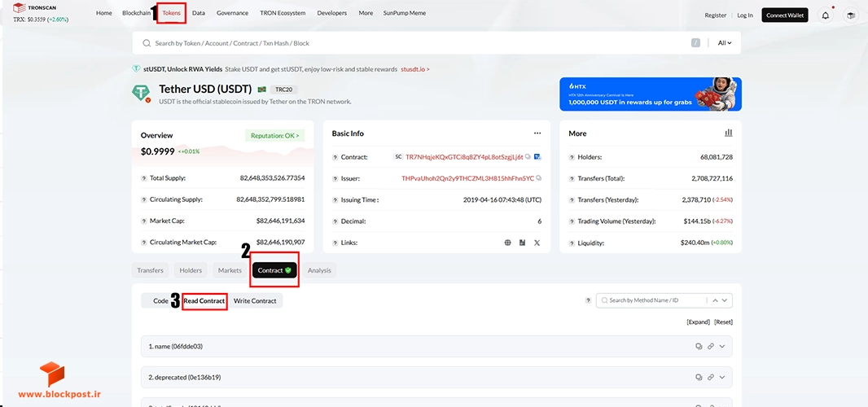Switch to the Markets tab

(230, 270)
